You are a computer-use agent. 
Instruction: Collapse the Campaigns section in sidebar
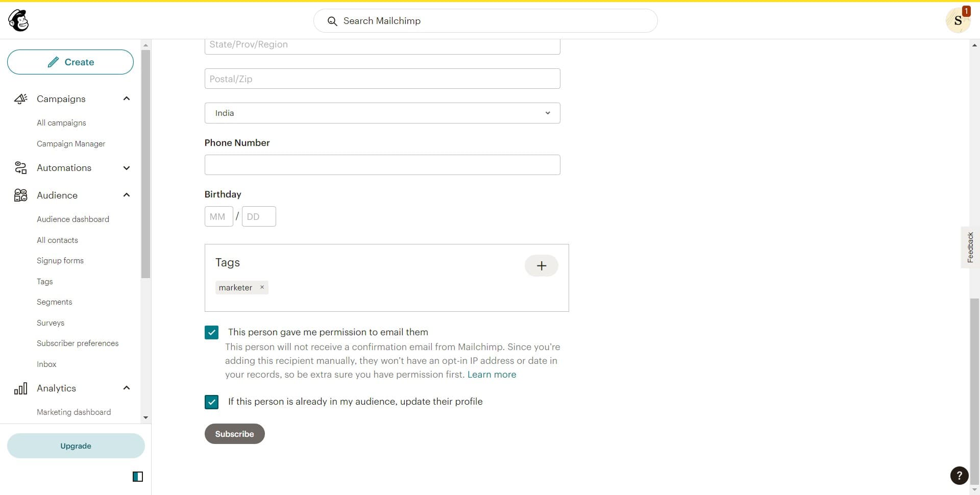[x=126, y=98]
